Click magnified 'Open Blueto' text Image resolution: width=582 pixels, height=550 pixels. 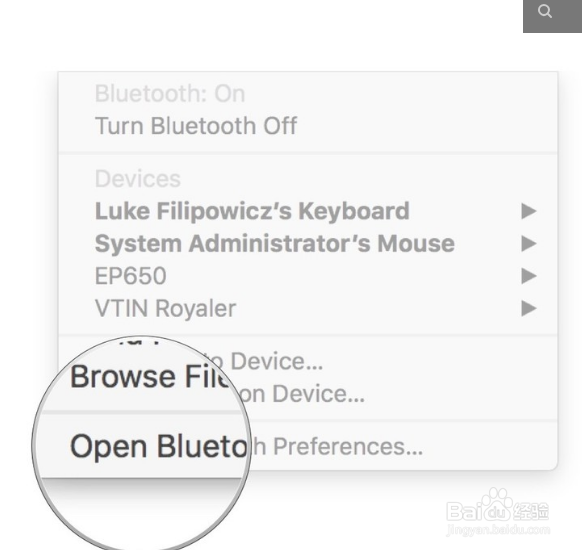point(159,446)
